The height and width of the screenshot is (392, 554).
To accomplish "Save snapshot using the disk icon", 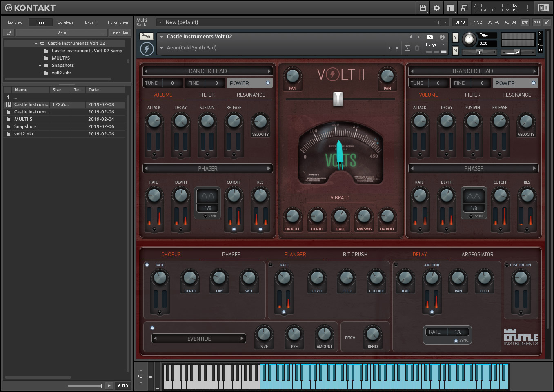I will (x=407, y=48).
